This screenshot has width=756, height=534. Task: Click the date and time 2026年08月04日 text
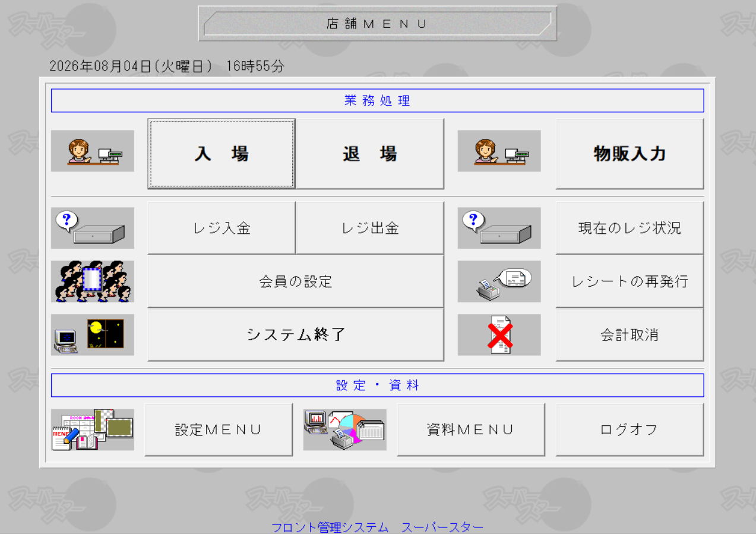(167, 66)
